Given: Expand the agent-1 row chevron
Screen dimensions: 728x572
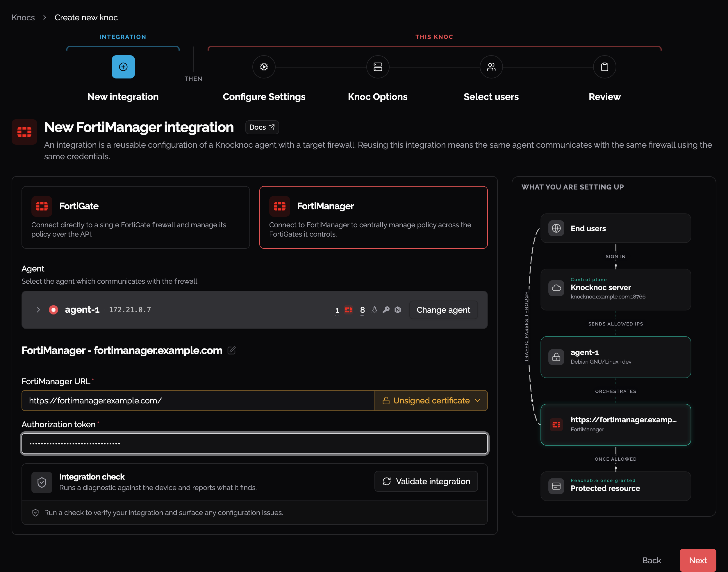Looking at the screenshot, I should tap(38, 310).
